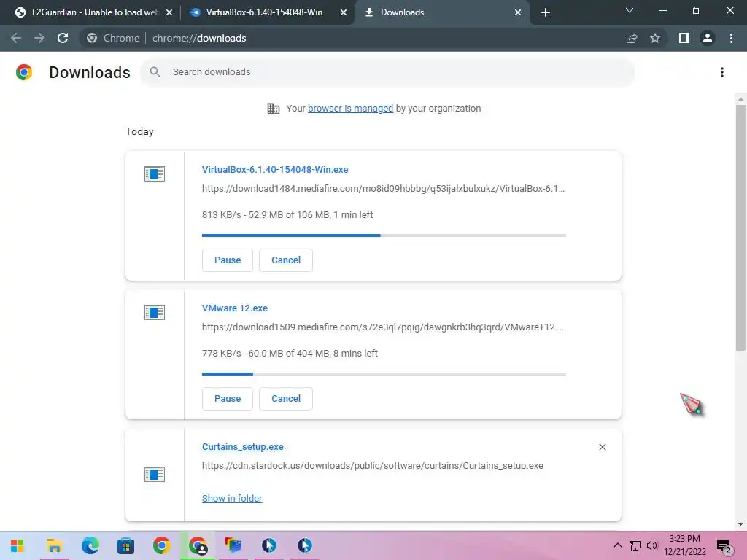747x560 pixels.
Task: Click the search magnifier icon in Downloads
Action: 155,72
